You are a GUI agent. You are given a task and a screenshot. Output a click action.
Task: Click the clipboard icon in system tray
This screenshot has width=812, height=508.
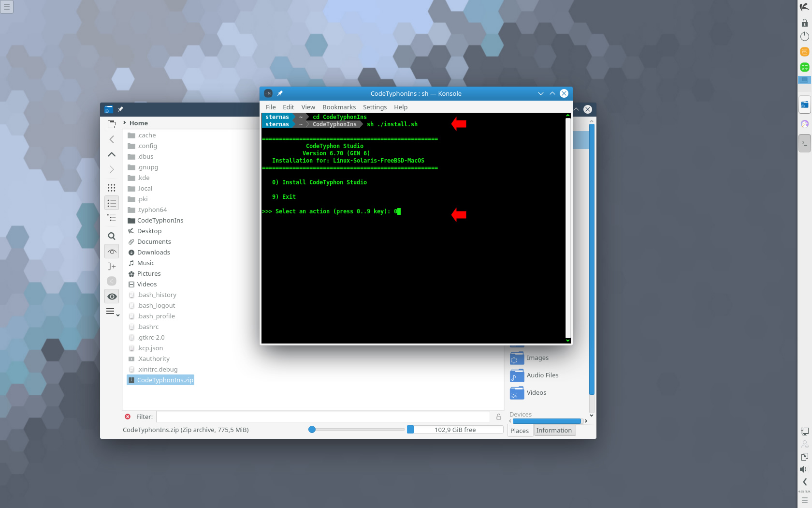tap(804, 457)
